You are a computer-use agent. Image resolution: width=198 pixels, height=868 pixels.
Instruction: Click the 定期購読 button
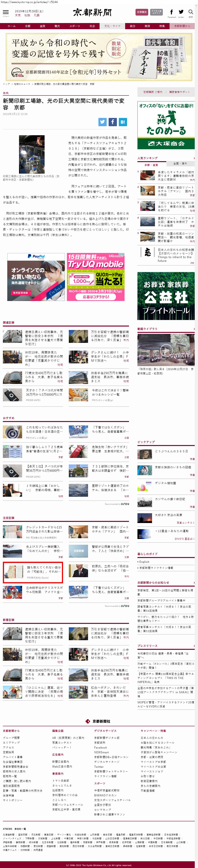(142, 12)
